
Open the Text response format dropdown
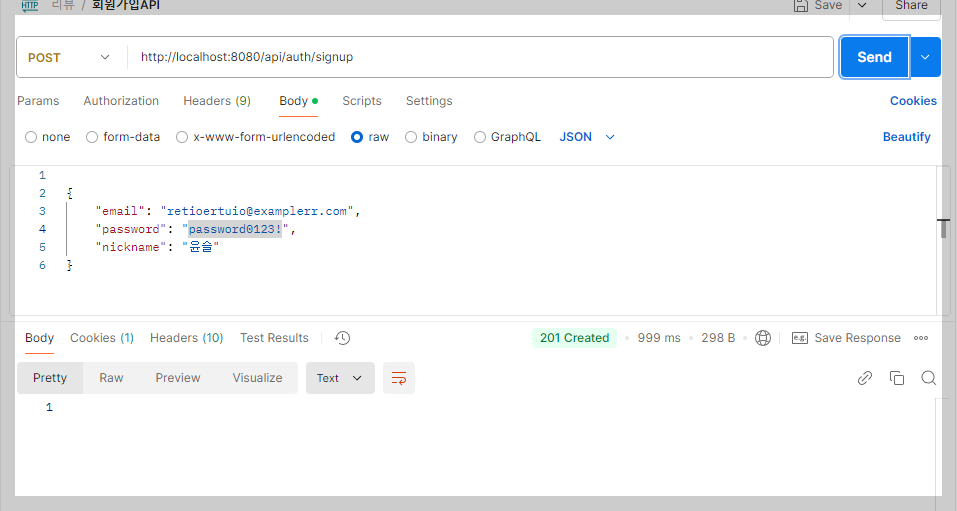(x=340, y=378)
